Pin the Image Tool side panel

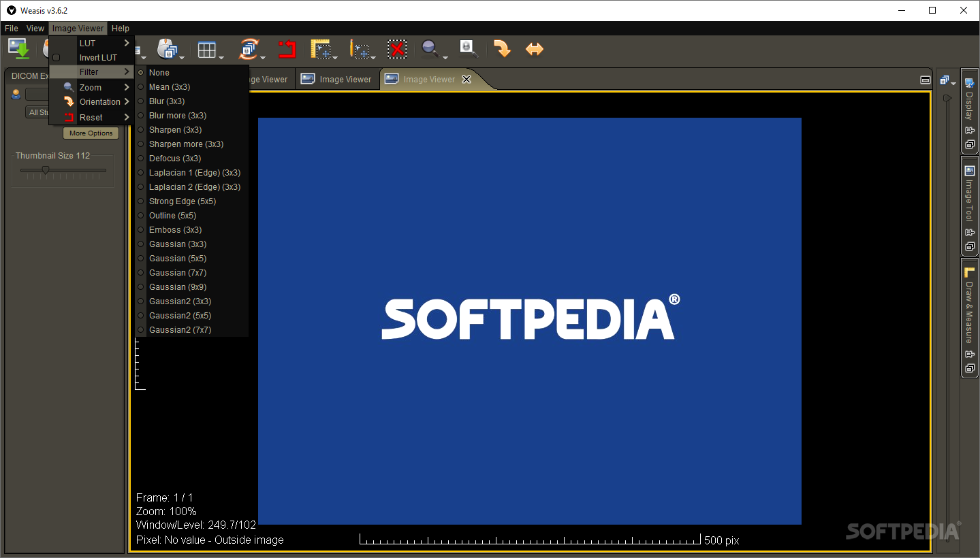970,233
